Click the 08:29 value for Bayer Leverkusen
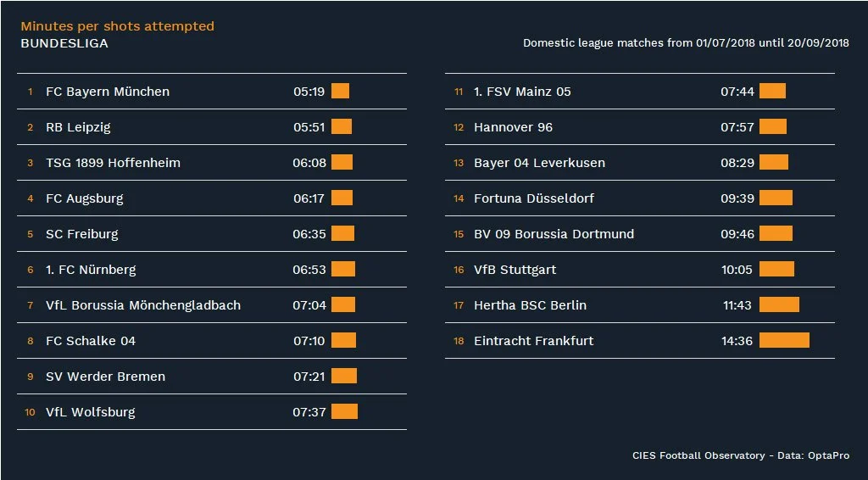The image size is (868, 480). pyautogui.click(x=737, y=163)
